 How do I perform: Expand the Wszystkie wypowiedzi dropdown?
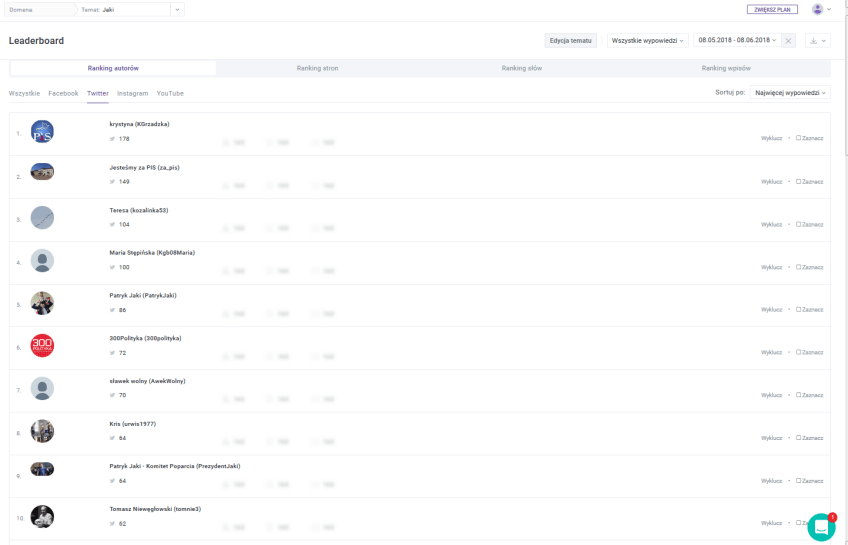click(647, 41)
